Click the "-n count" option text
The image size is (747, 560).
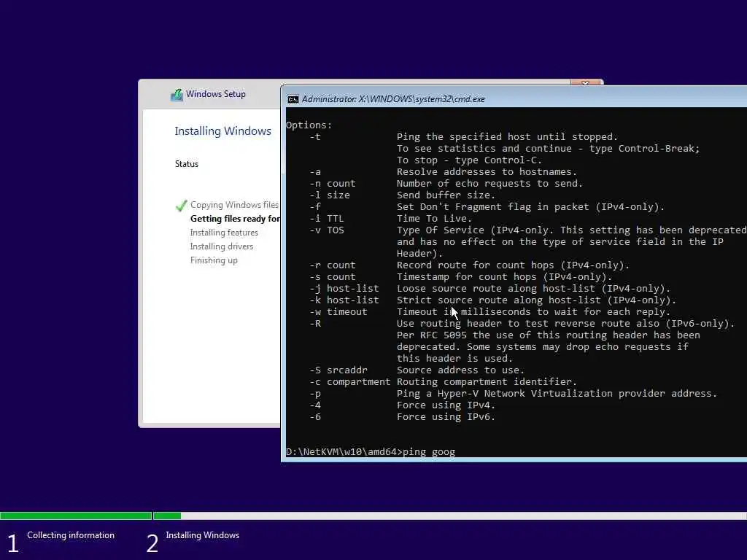(333, 183)
